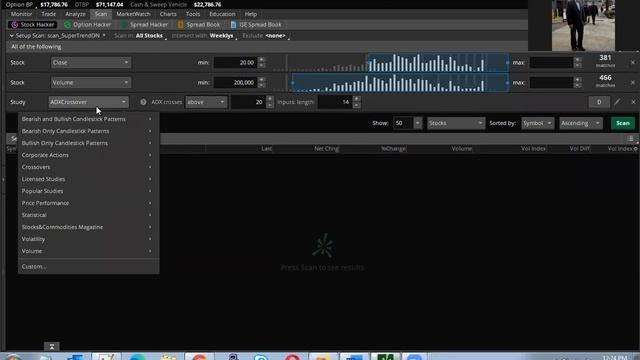Collapse the Setup Scan section arrow

pyautogui.click(x=11, y=36)
